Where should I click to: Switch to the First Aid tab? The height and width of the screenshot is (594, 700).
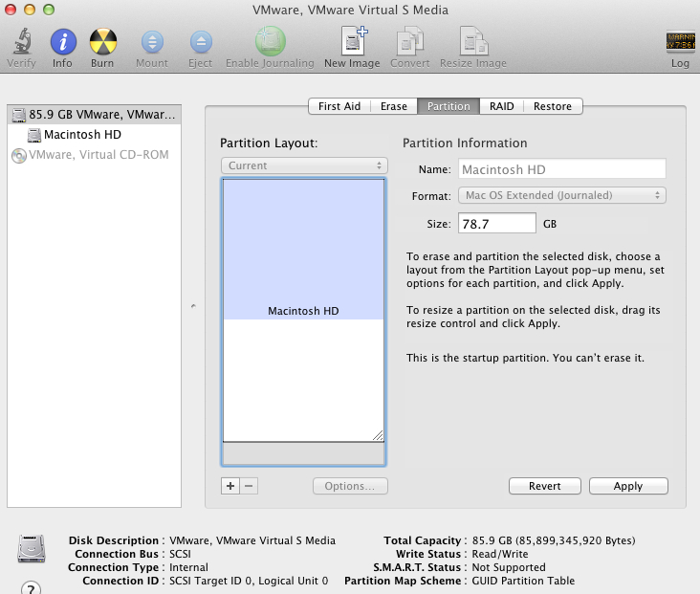coord(339,106)
